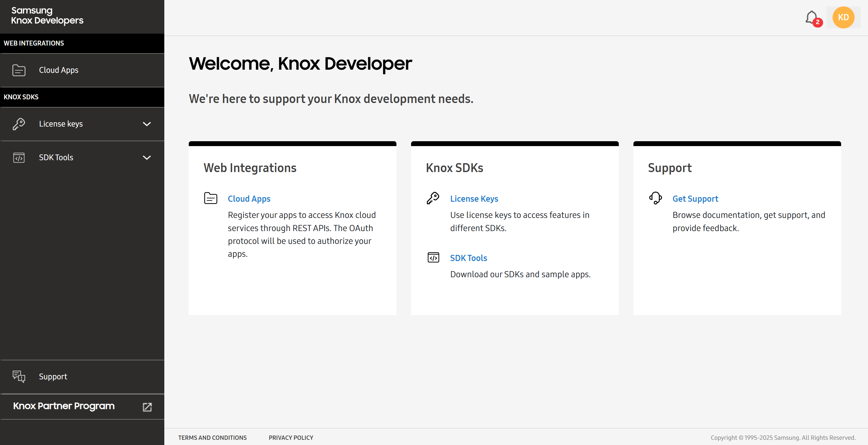868x445 pixels.
Task: Click the Samsung Knox Developers logo
Action: (x=47, y=16)
